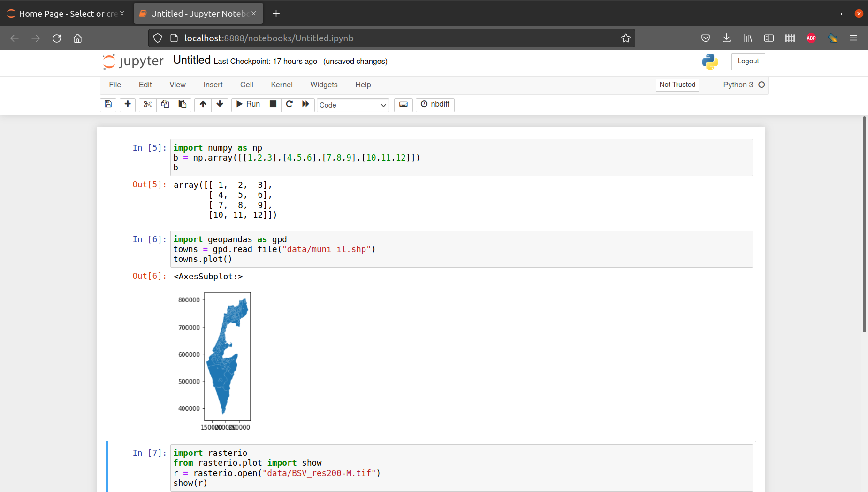Image resolution: width=868 pixels, height=492 pixels.
Task: Restart the kernel using the refresh icon
Action: (289, 104)
